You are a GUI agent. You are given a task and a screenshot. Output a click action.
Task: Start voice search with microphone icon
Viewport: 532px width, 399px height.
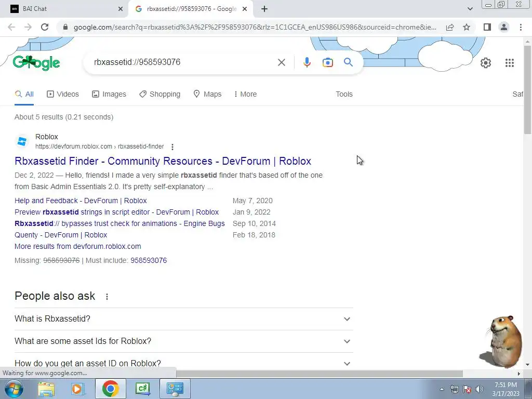pyautogui.click(x=307, y=62)
